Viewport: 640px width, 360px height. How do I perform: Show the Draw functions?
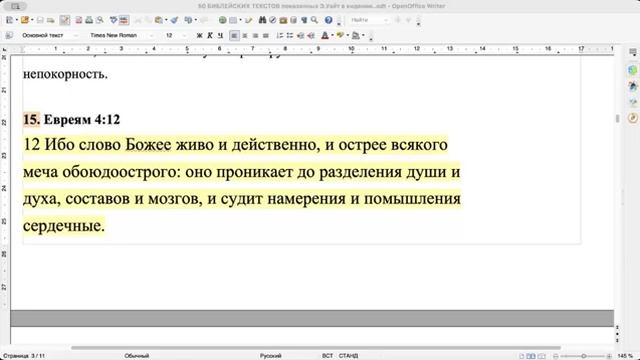point(248,20)
